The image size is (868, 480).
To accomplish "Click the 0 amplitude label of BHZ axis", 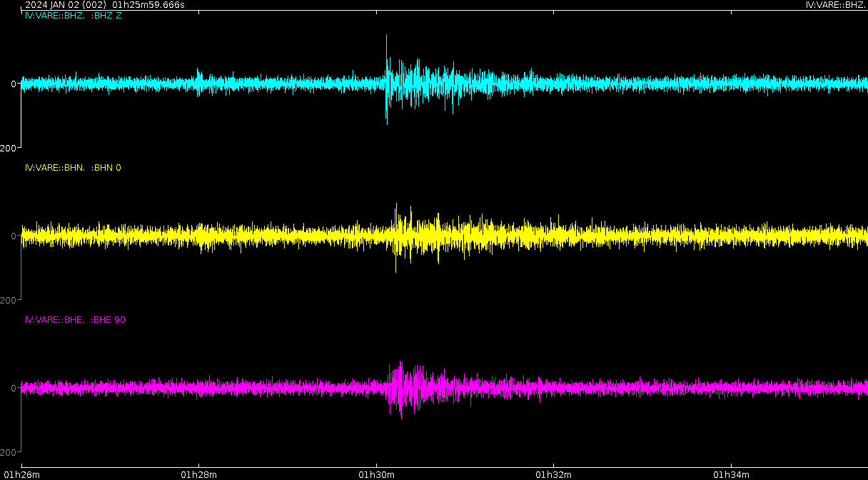I will (x=13, y=84).
